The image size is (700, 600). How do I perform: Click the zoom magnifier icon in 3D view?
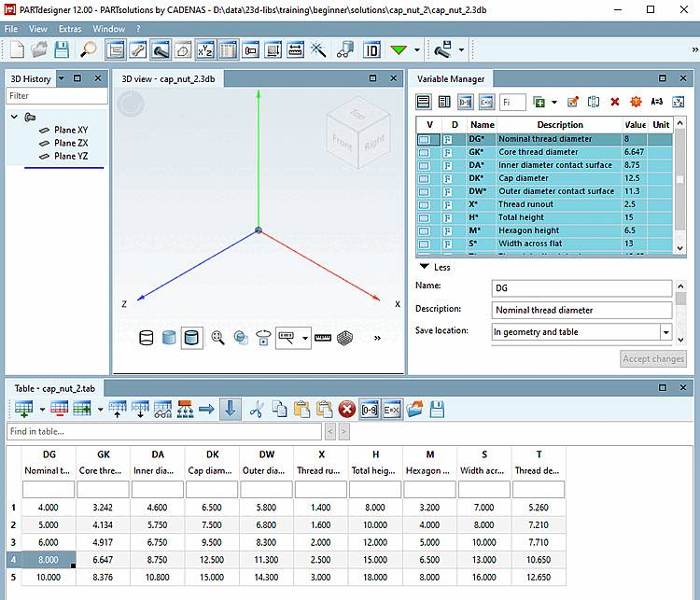pos(217,338)
